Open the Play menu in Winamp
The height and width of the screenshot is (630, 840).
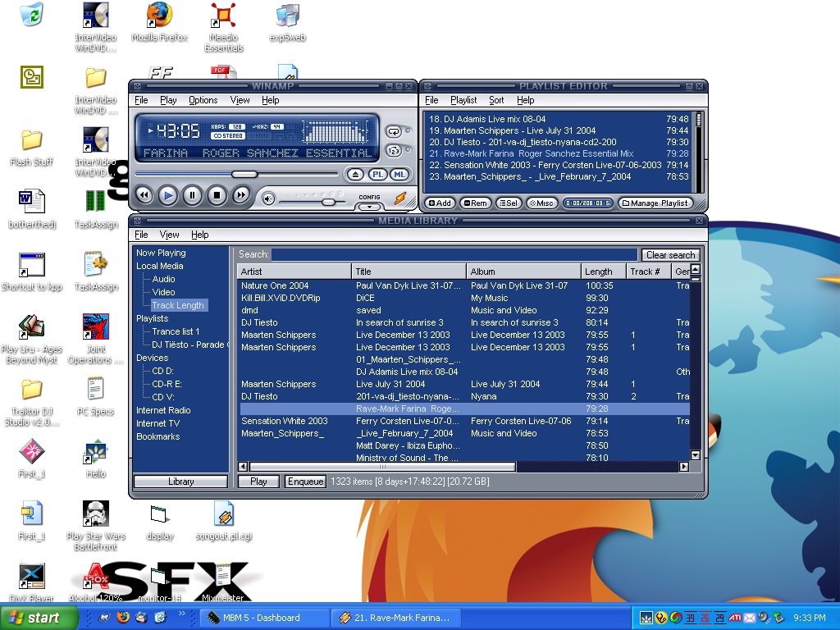[x=168, y=100]
